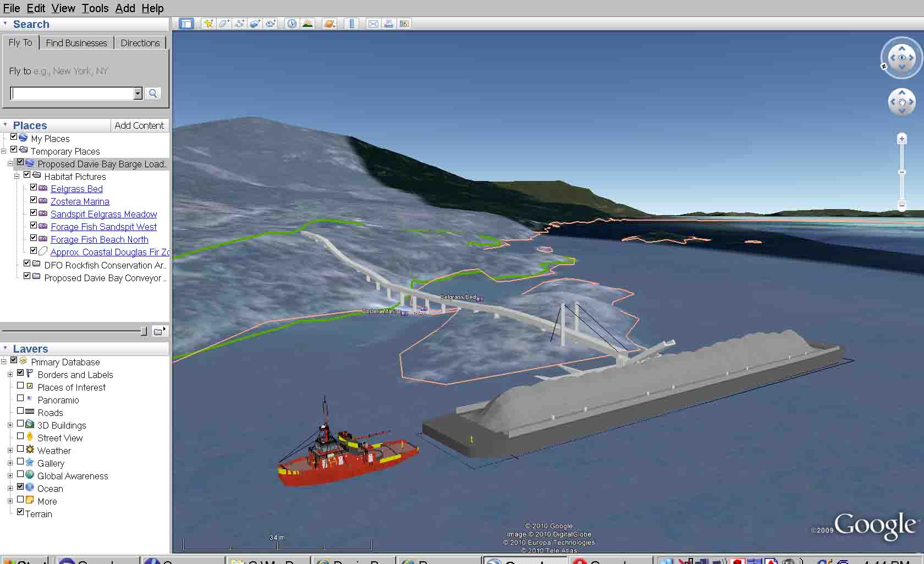The width and height of the screenshot is (924, 564).
Task: Add a new placemark with the pushpin icon
Action: coord(208,24)
